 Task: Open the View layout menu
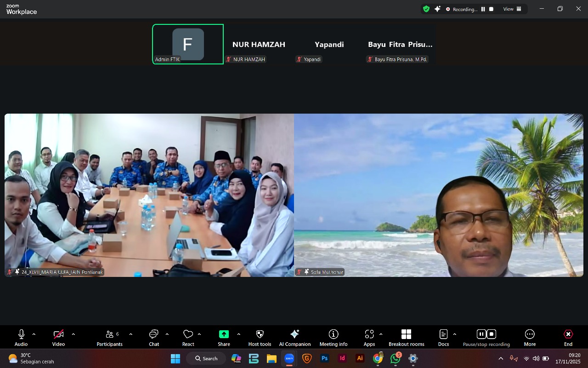click(x=512, y=9)
